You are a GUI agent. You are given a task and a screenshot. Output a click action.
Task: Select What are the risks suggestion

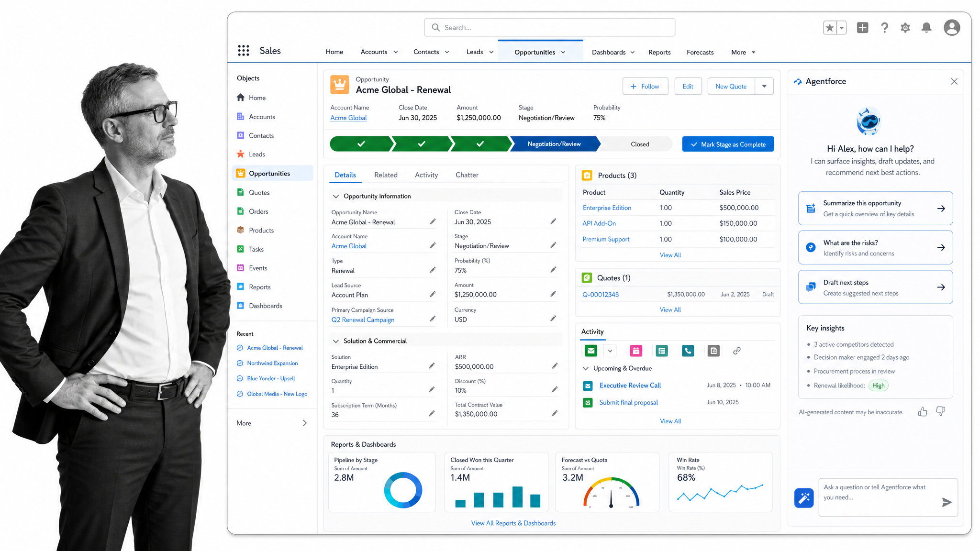coord(875,247)
